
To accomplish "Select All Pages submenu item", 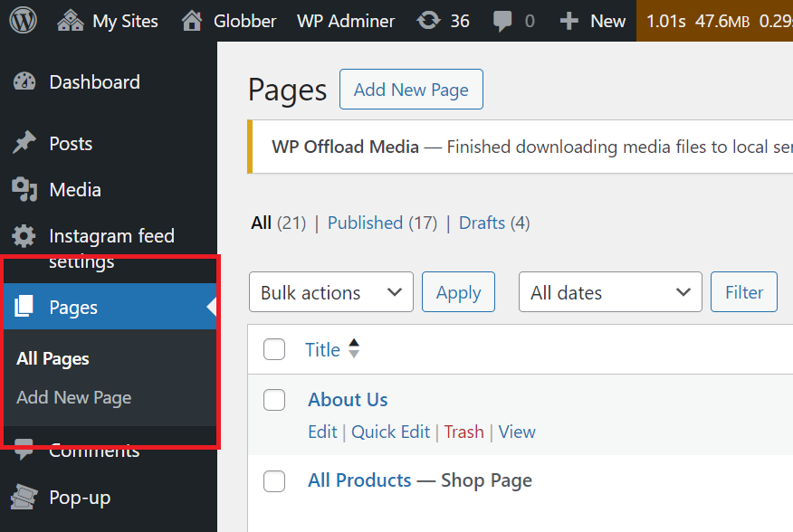I will pyautogui.click(x=53, y=358).
